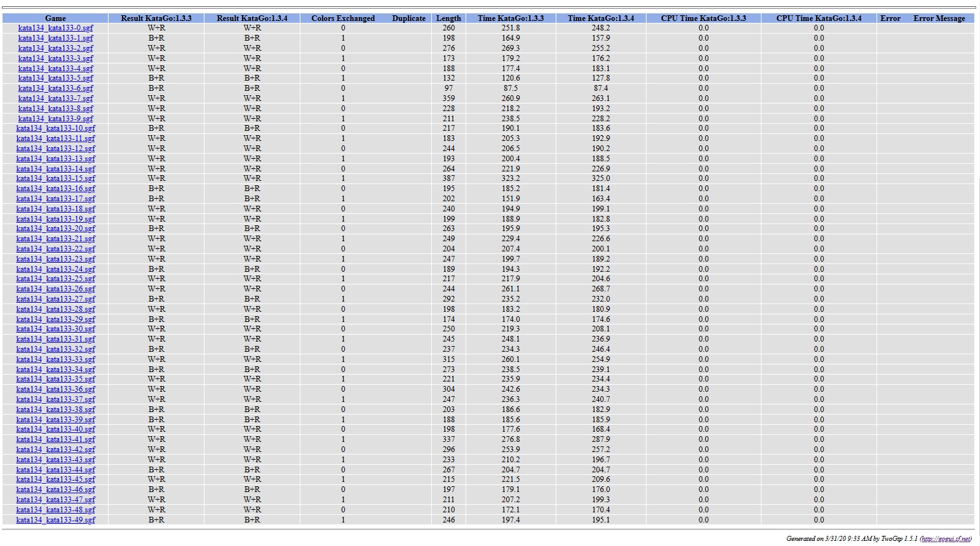Select the kata134_kata133-44.sgf link
980x546 pixels.
coord(55,470)
